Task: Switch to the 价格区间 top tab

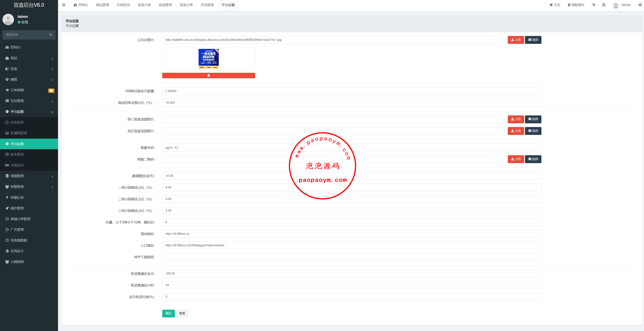Action: coord(123,5)
